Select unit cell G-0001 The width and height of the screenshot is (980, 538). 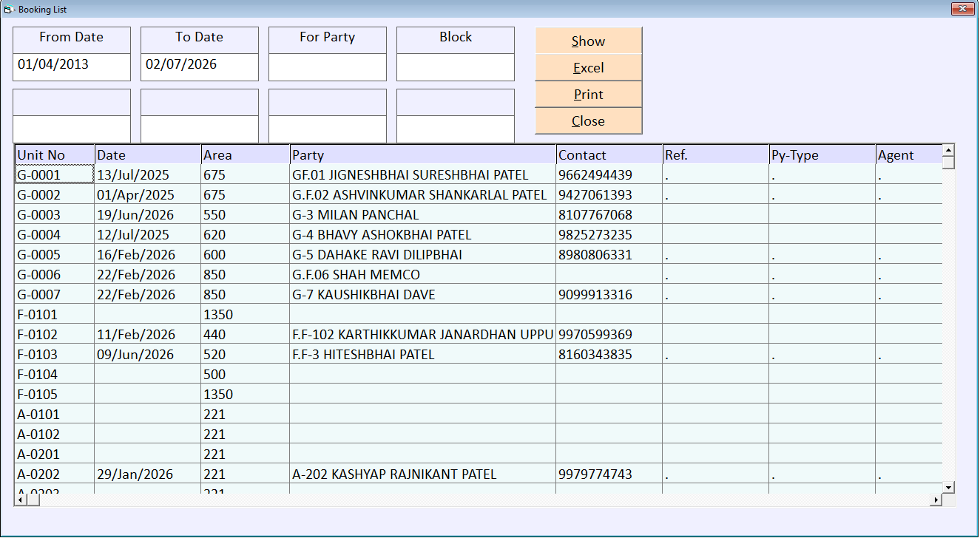[55, 175]
